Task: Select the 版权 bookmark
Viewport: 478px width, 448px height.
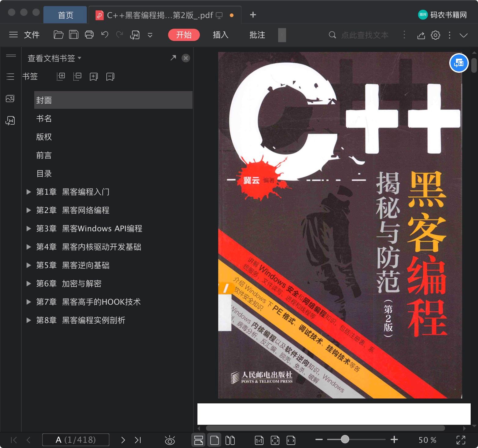Action: coord(44,137)
